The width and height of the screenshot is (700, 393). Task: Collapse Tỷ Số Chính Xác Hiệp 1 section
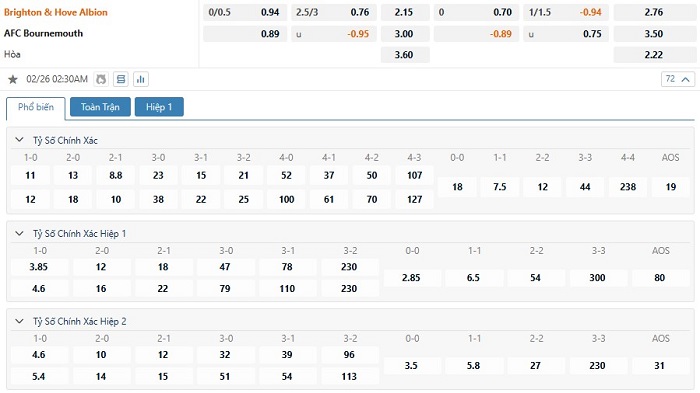tap(19, 233)
